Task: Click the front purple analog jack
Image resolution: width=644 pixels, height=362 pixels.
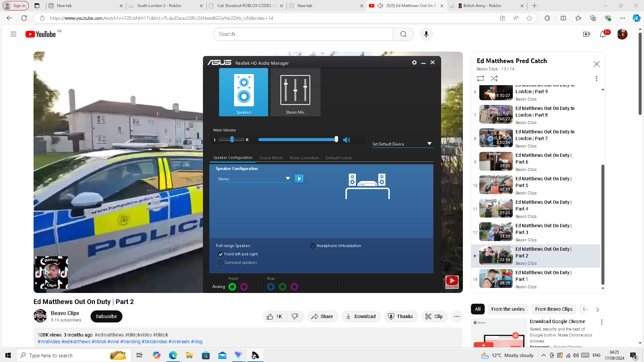Action: (x=244, y=287)
